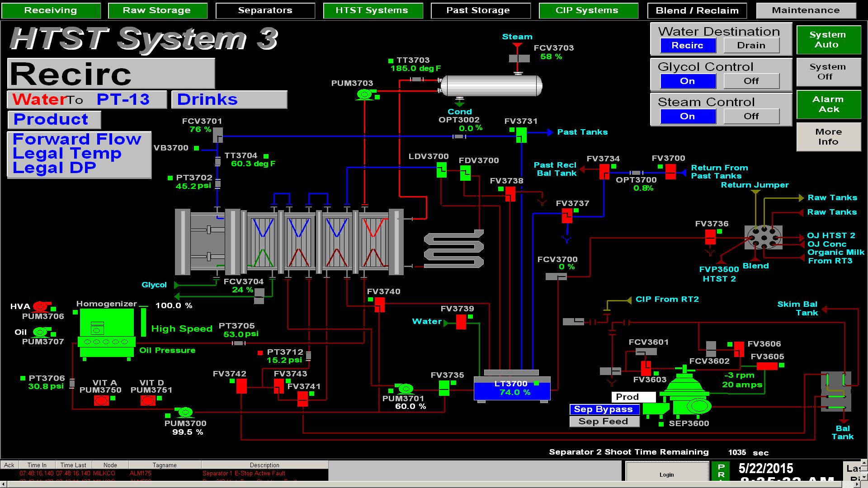868x488 pixels.
Task: Click balance tank level LT3700
Action: 512,389
